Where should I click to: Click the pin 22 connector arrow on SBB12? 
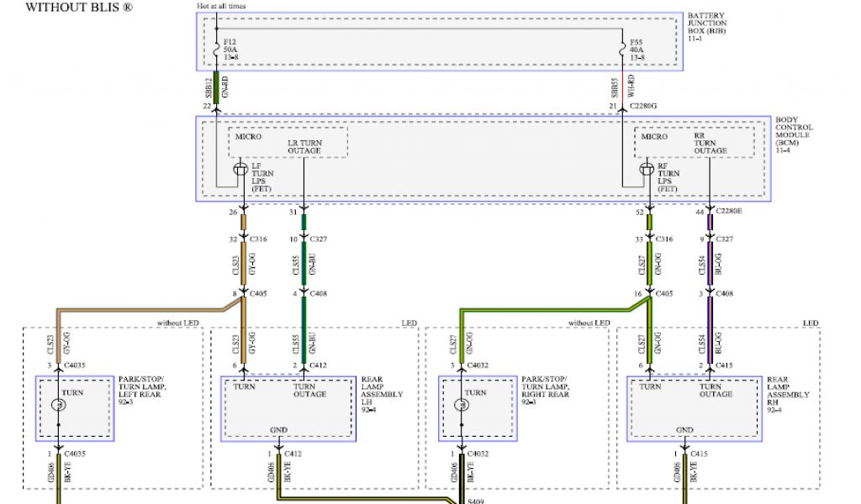217,104
